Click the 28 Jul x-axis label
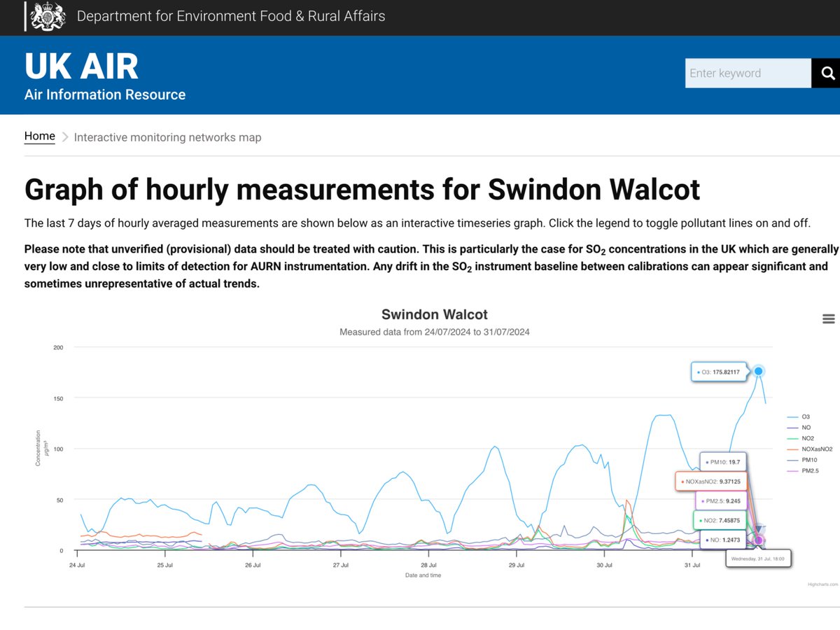840x630 pixels. [x=429, y=565]
